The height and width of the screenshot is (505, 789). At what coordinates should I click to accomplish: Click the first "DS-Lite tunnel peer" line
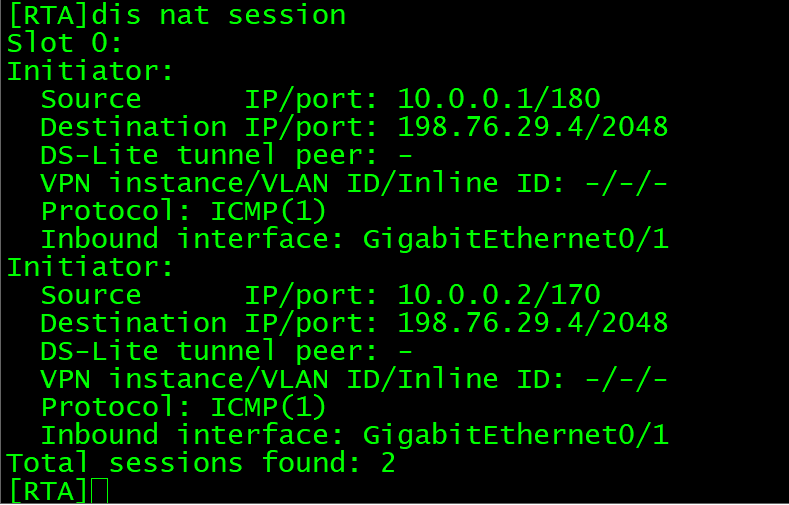pyautogui.click(x=226, y=155)
